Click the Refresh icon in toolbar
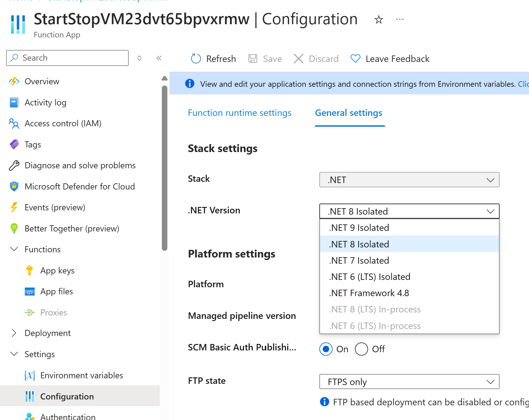Image resolution: width=529 pixels, height=420 pixels. coord(196,59)
